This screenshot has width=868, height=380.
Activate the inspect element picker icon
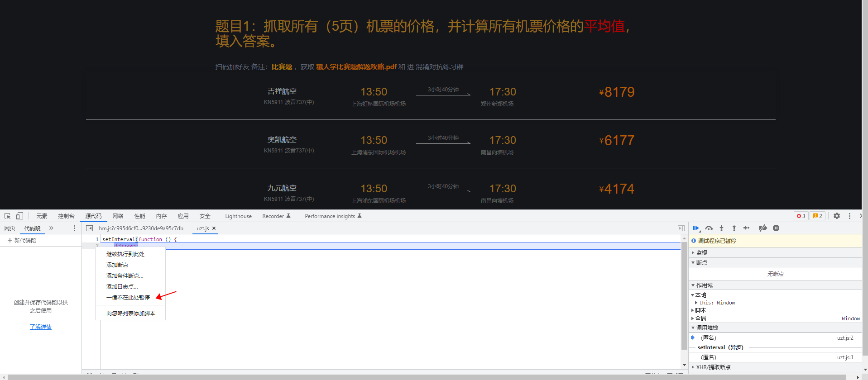[7, 216]
